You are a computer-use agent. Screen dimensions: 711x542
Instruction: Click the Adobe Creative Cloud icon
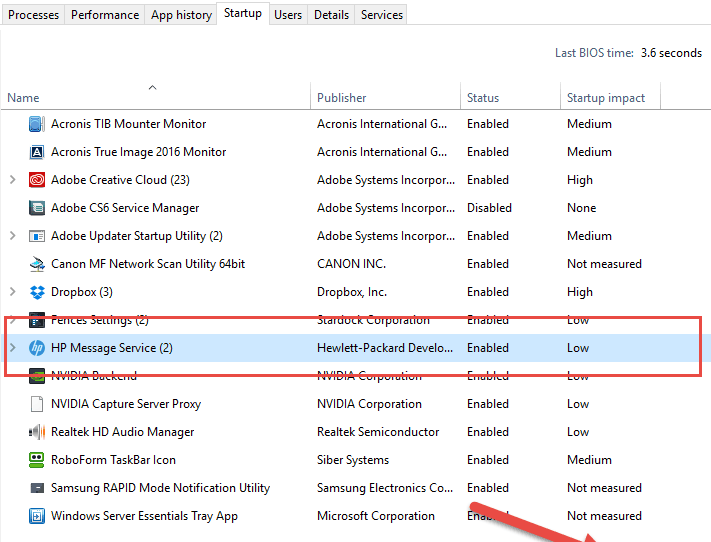pos(37,180)
